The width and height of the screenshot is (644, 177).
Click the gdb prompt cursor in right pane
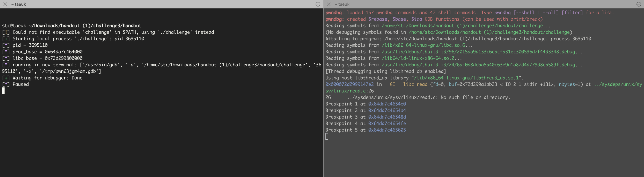coord(327,136)
